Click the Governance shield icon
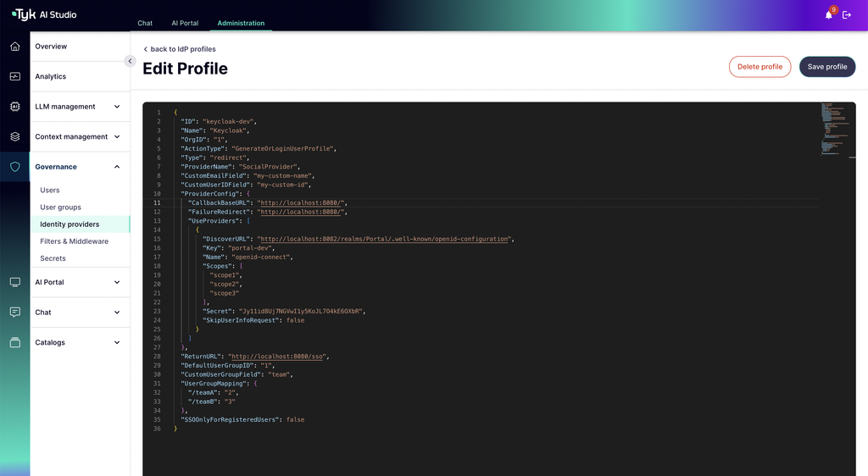This screenshot has height=476, width=868. [14, 167]
